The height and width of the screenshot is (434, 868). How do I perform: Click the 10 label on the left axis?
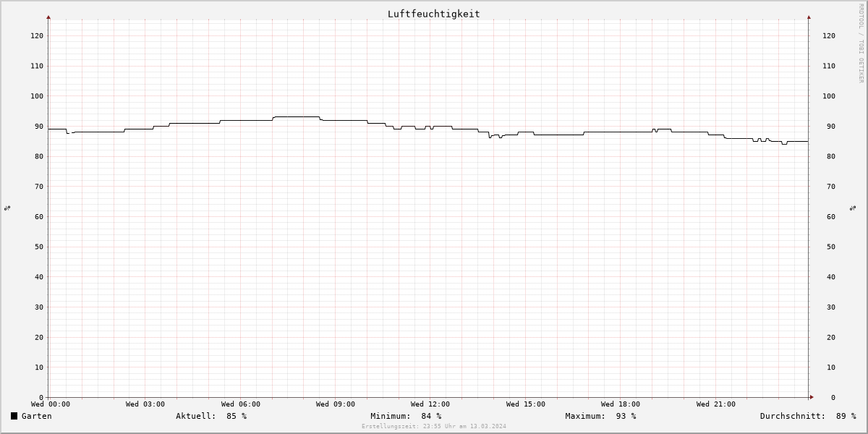tap(39, 367)
